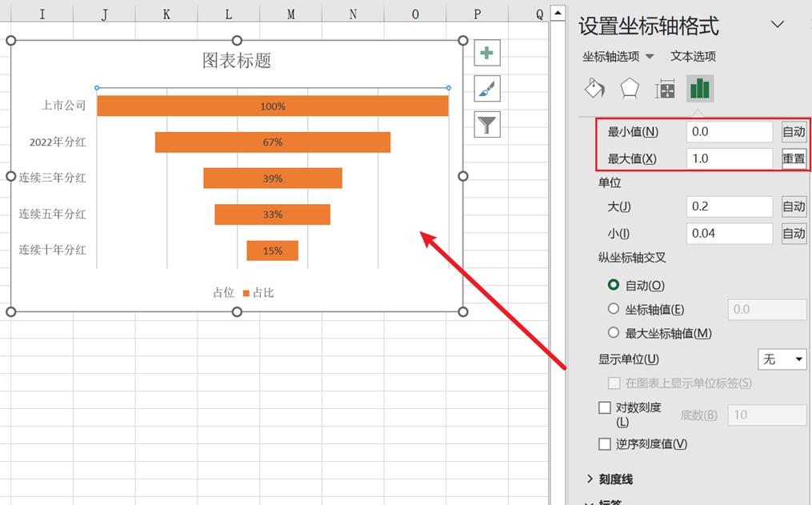The width and height of the screenshot is (812, 505).
Task: Click the 连续十年分红 axis label
Action: tap(52, 250)
